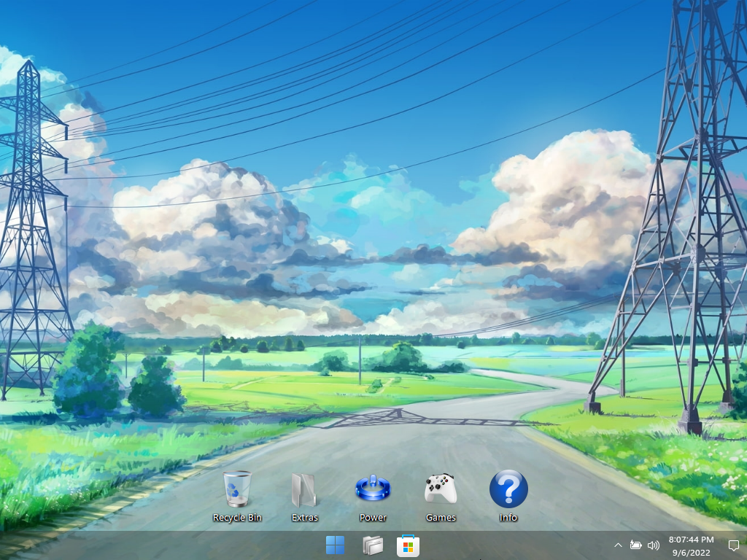Click the battery/power tray icon

[635, 545]
